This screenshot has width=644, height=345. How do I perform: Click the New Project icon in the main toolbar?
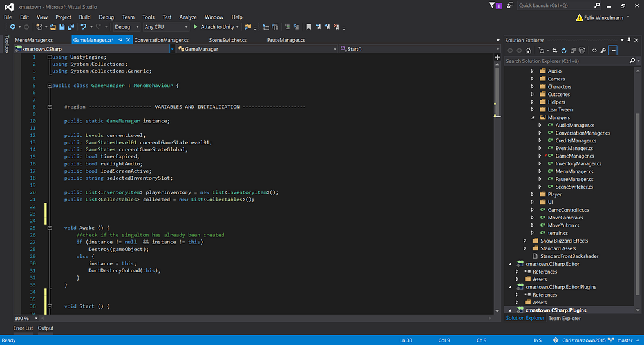tap(39, 26)
